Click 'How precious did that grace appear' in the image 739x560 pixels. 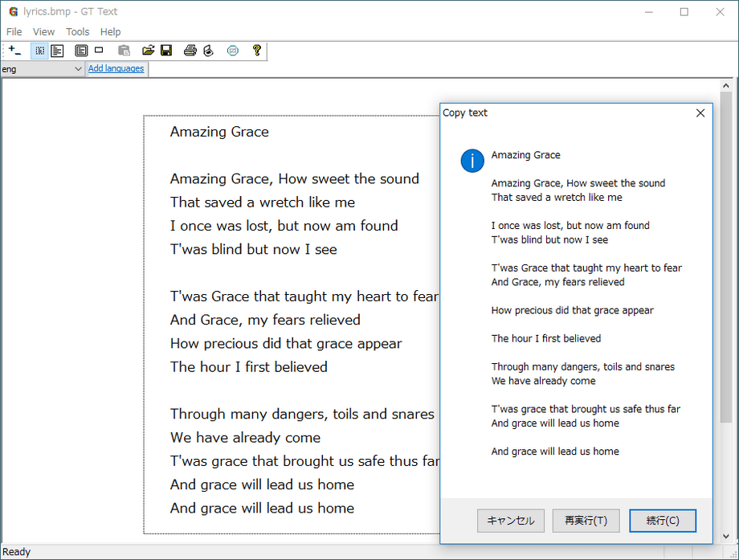[x=286, y=344]
